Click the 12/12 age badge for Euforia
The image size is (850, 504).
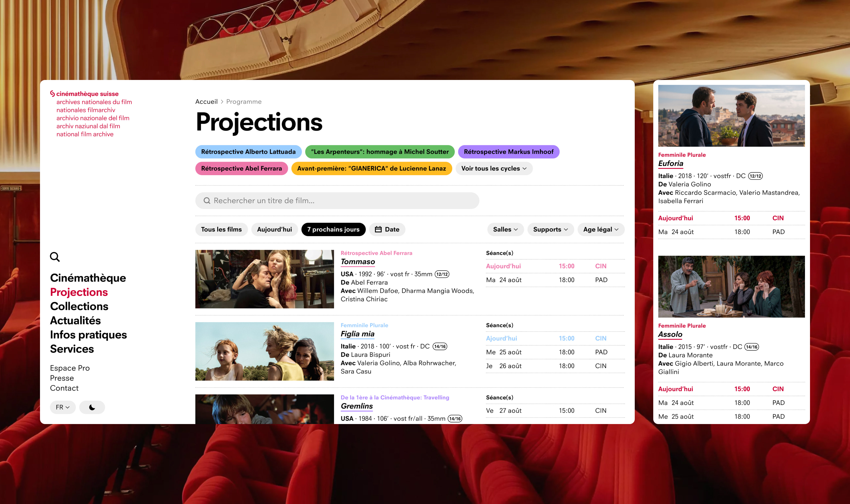click(755, 176)
